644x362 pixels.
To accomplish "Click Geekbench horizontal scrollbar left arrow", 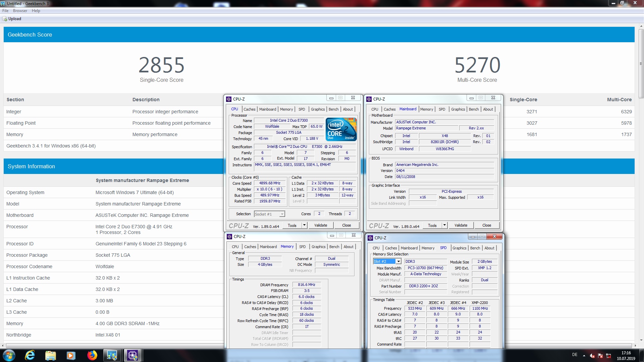I will click(x=3, y=345).
